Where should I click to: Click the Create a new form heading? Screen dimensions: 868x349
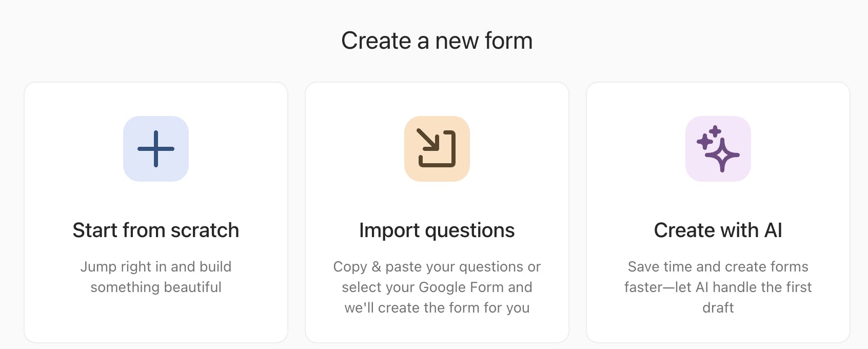tap(437, 41)
